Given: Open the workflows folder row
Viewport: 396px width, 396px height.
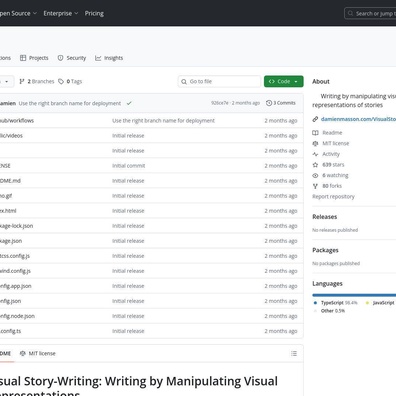Looking at the screenshot, I should click(x=151, y=120).
